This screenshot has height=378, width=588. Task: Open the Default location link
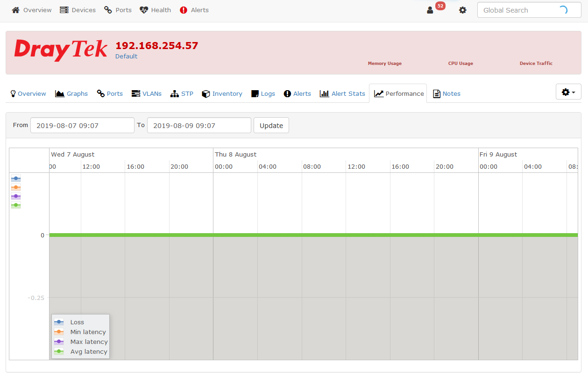126,56
